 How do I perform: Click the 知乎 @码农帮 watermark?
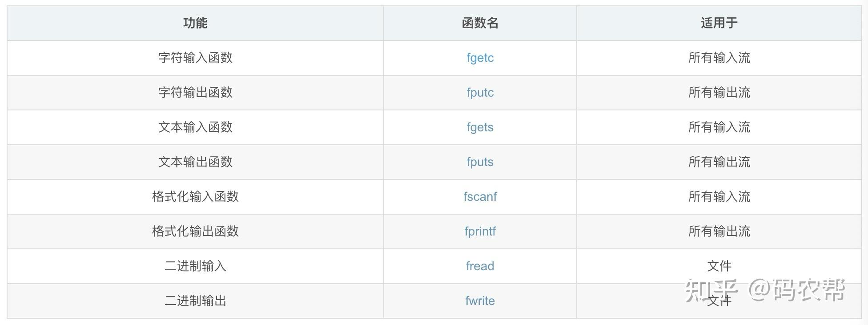[765, 290]
